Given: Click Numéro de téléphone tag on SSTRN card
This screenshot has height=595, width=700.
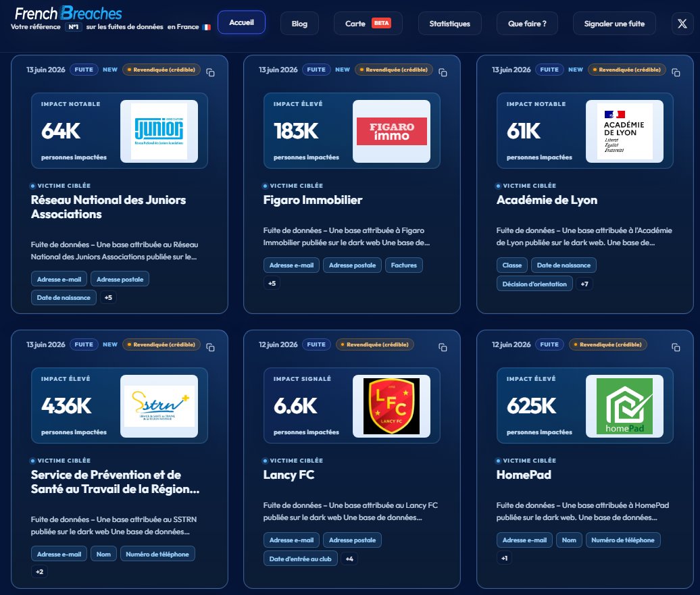Looking at the screenshot, I should point(157,554).
